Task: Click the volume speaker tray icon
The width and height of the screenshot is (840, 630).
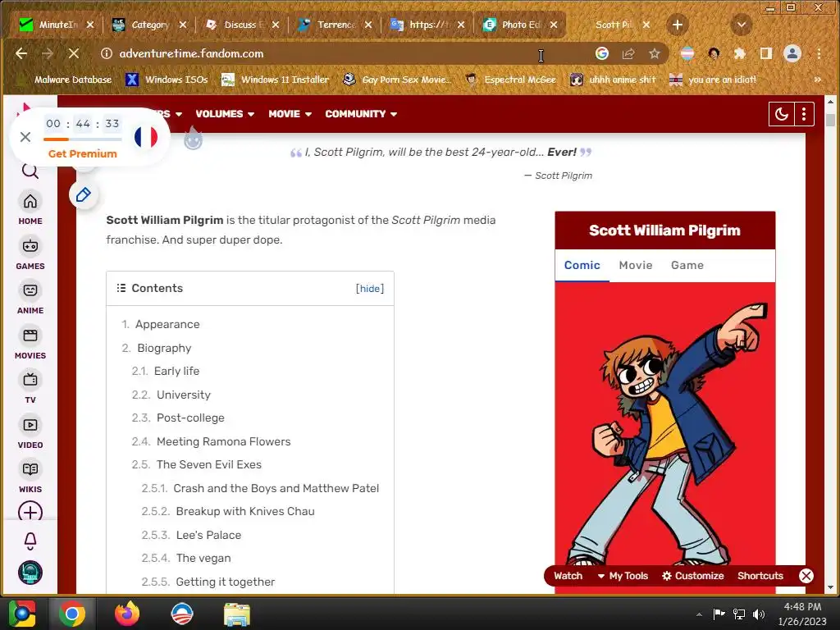Action: pos(758,614)
